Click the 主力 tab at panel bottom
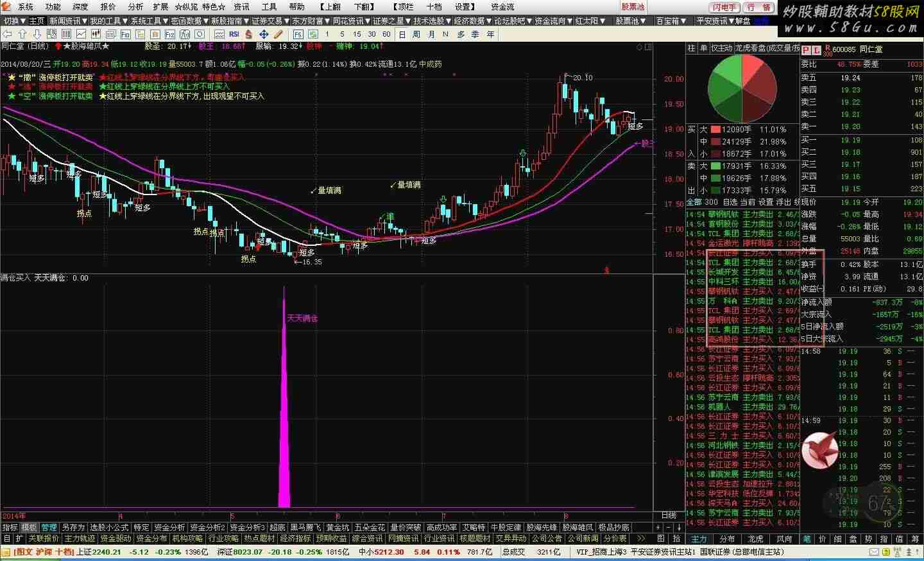 click(x=699, y=539)
